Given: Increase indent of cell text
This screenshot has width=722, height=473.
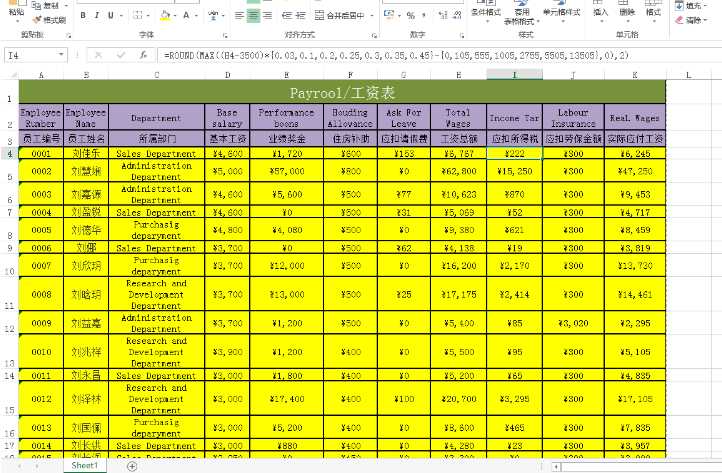Looking at the screenshot, I should 301,16.
